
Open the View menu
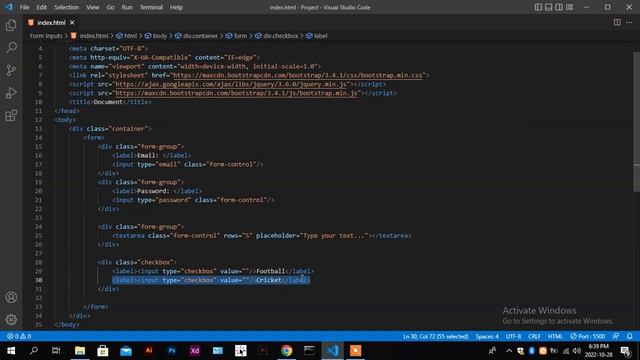[93, 7]
